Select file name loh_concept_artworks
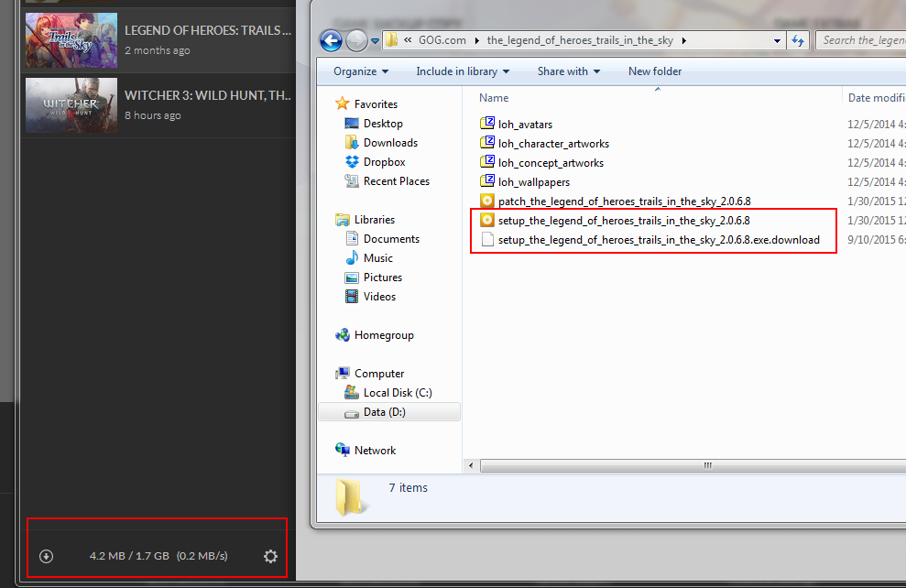This screenshot has height=588, width=906. [551, 163]
